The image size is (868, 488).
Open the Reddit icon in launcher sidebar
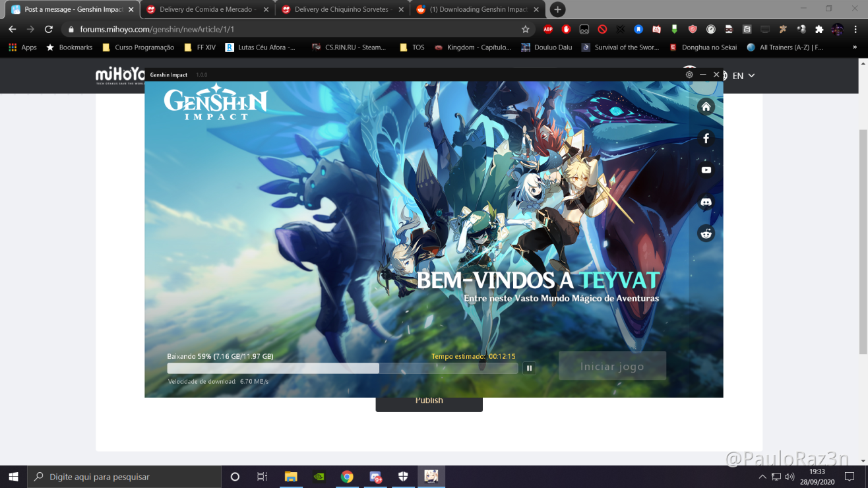pyautogui.click(x=706, y=233)
